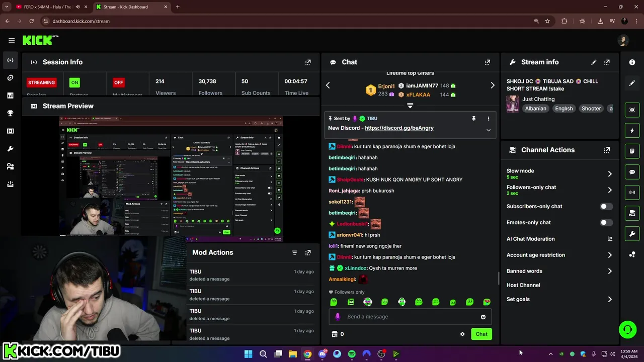This screenshot has width=644, height=362.
Task: Expand Followers-only chat options
Action: (x=610, y=190)
